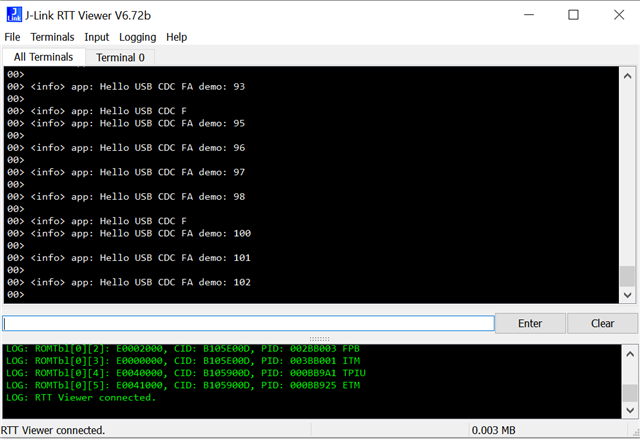Click the terminal line ending in demo: 102
This screenshot has height=439, width=640.
[x=129, y=282]
